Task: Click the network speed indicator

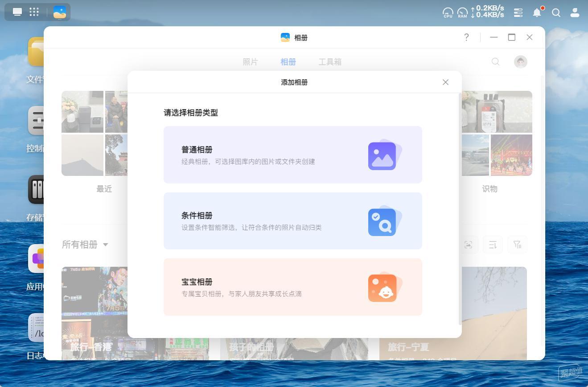Action: click(487, 12)
